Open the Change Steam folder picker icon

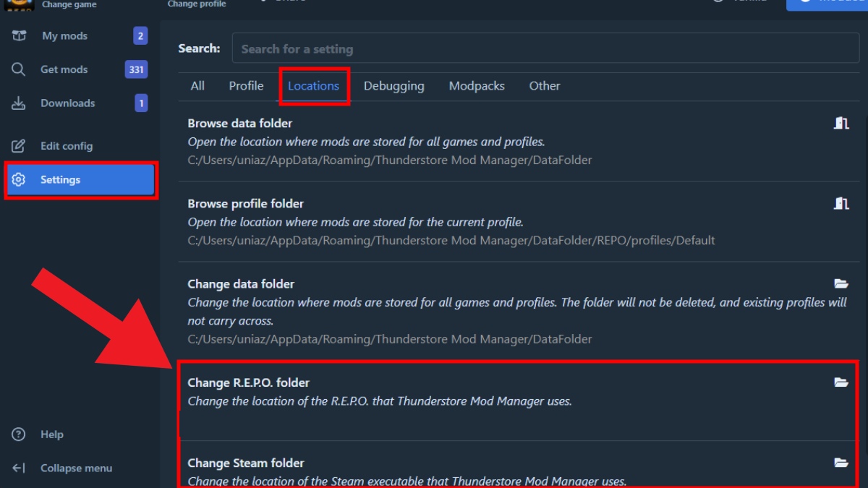[841, 463]
